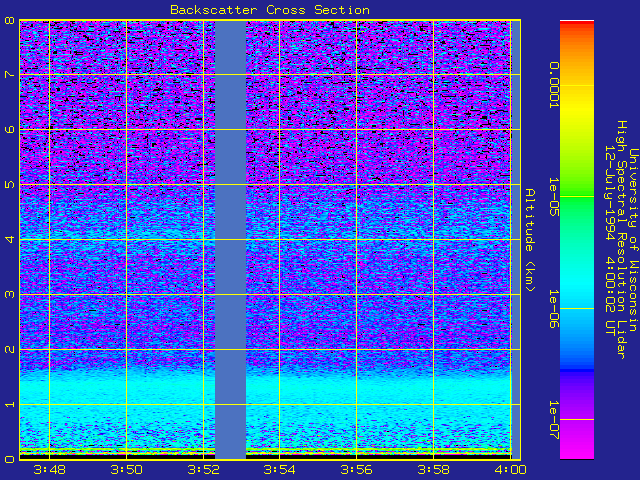Click the "1e-05" color scale label
The height and width of the screenshot is (480, 640).
point(553,196)
